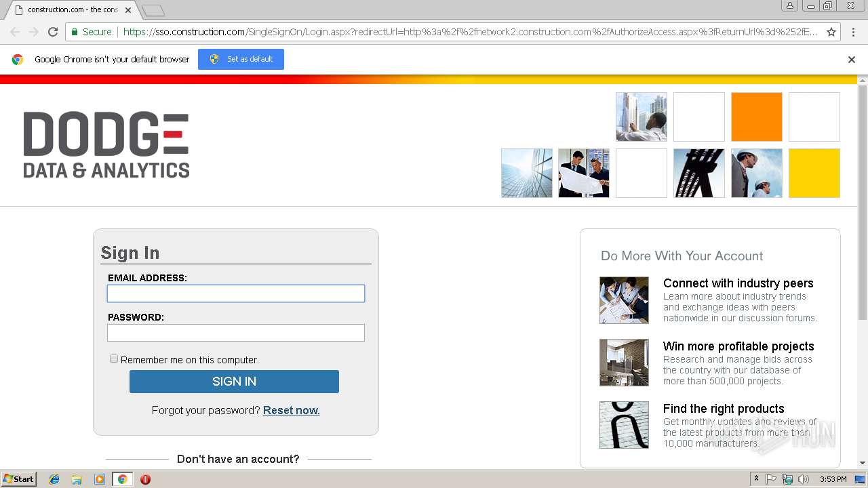The height and width of the screenshot is (488, 868).
Task: Launch Internet Explorer from the taskbar
Action: click(54, 479)
